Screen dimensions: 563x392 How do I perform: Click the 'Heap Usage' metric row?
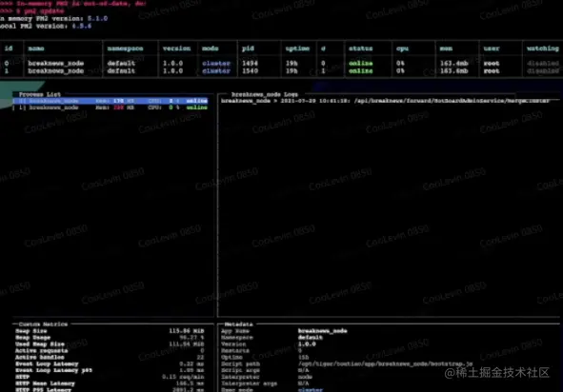point(110,338)
